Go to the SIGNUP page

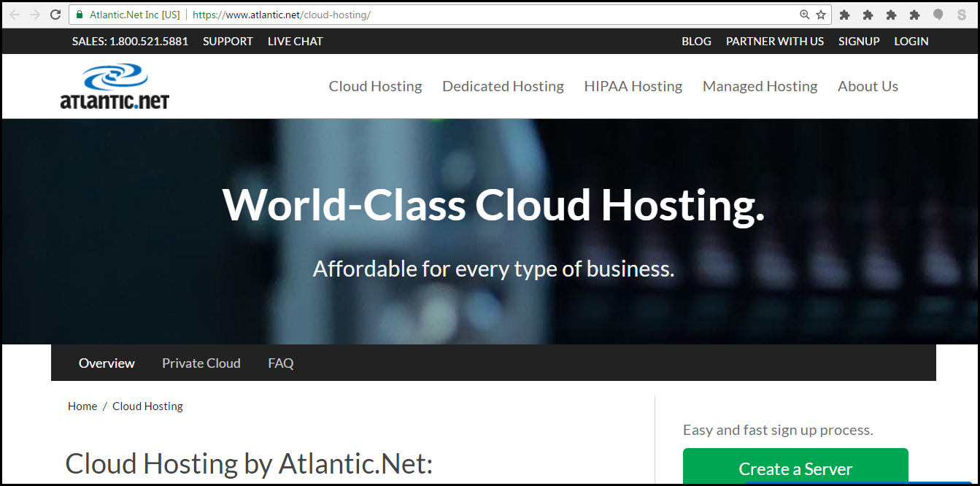pyautogui.click(x=859, y=41)
